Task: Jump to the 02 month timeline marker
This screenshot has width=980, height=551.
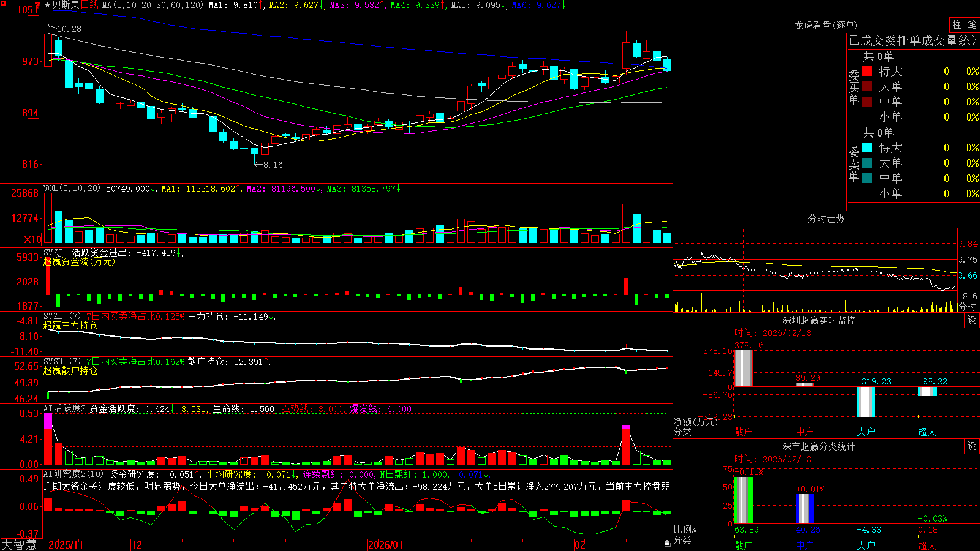Action: [x=580, y=545]
